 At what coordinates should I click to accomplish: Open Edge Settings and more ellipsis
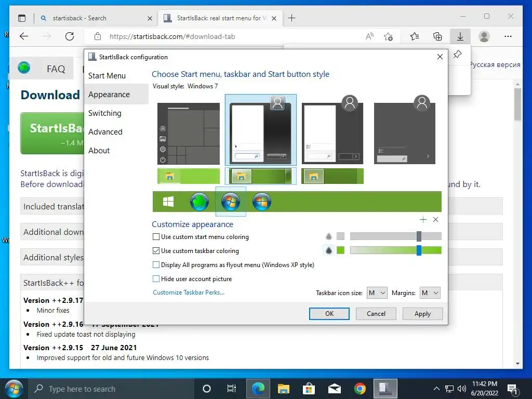[x=508, y=36]
